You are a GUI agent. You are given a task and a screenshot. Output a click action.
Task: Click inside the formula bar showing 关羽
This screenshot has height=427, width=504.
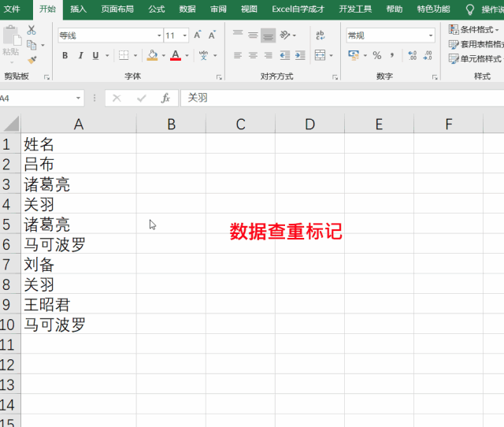coord(343,98)
